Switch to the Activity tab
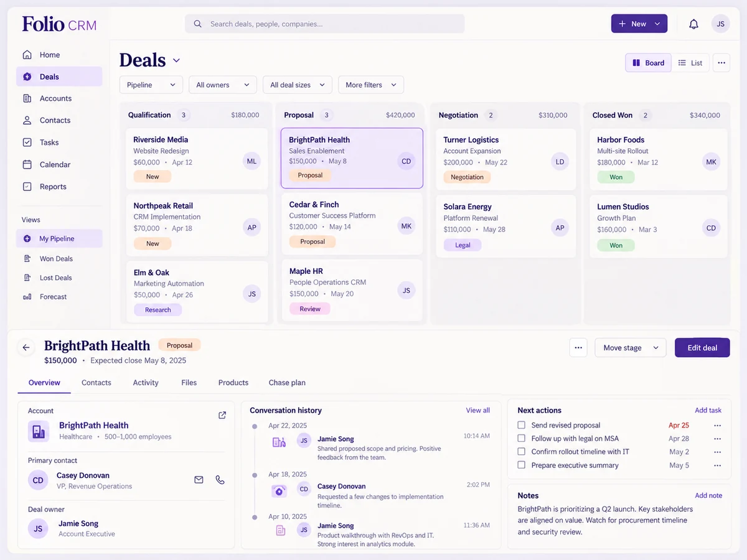 click(x=146, y=383)
